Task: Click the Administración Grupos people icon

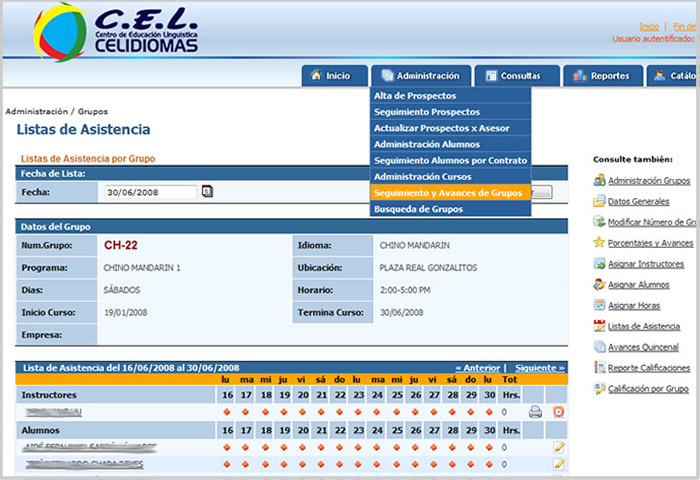Action: point(599,180)
